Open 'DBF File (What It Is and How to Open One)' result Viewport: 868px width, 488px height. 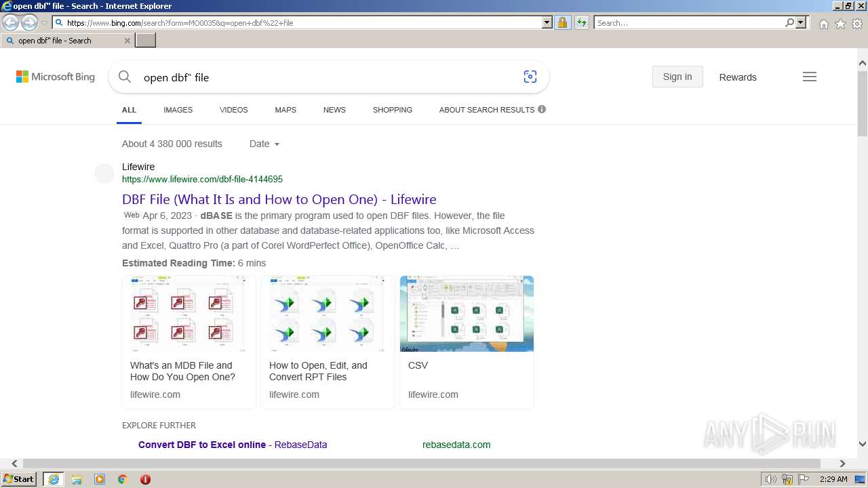pyautogui.click(x=279, y=199)
